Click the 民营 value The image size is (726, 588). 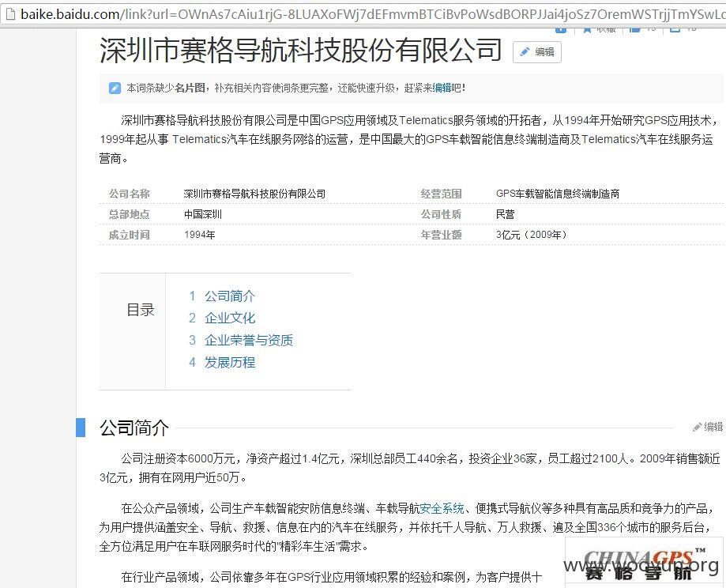pyautogui.click(x=505, y=214)
